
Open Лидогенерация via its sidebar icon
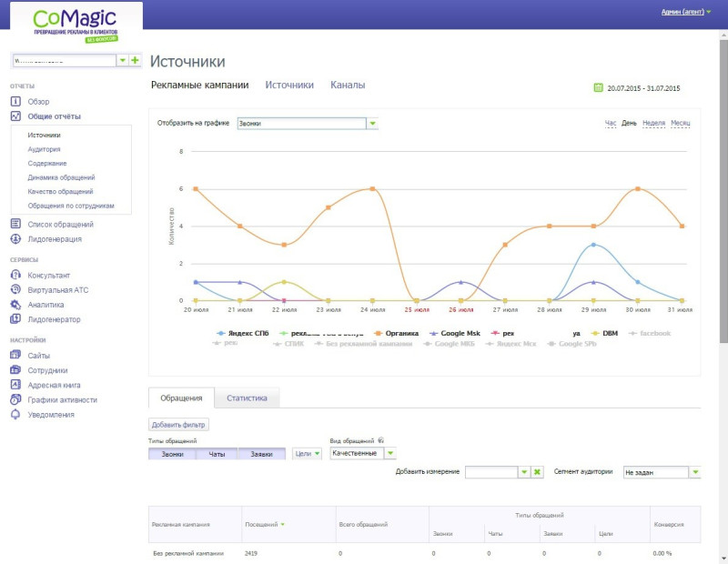[15, 238]
